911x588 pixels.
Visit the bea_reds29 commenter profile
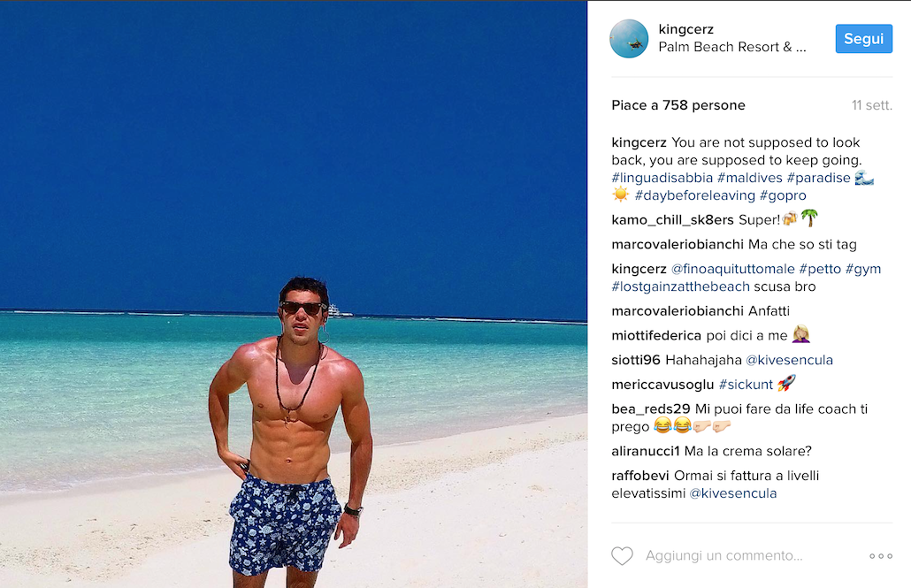pyautogui.click(x=650, y=409)
